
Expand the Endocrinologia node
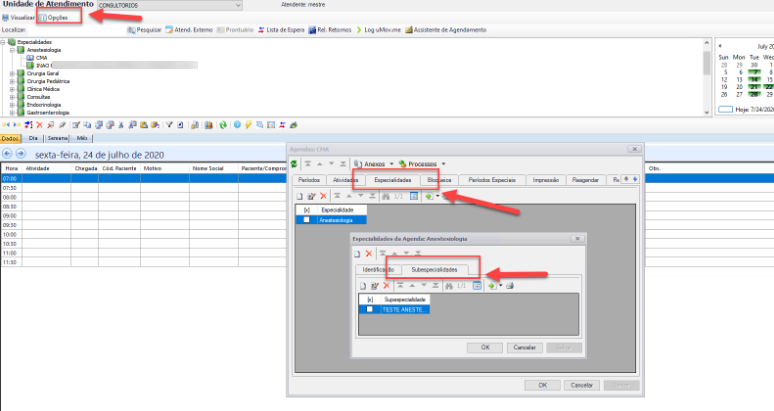point(13,105)
